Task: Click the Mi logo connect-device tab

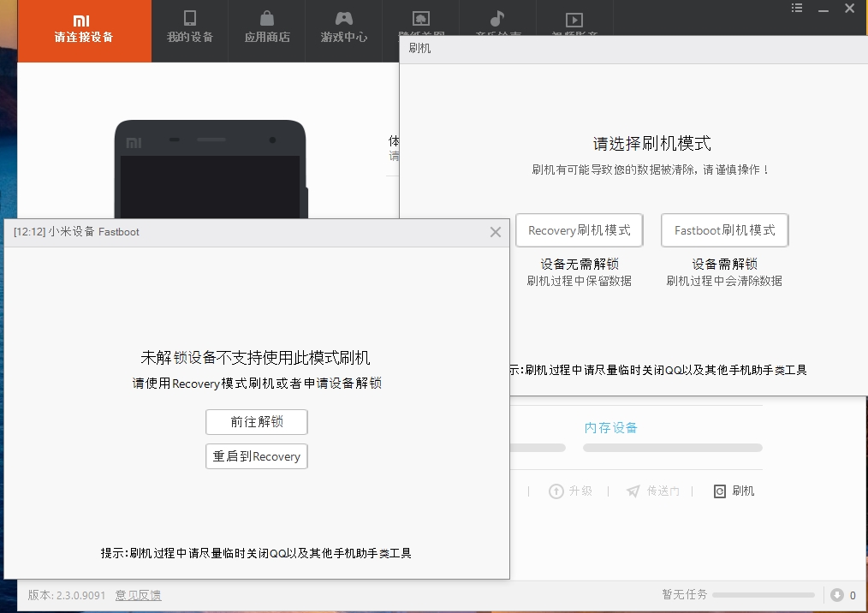Action: click(84, 30)
